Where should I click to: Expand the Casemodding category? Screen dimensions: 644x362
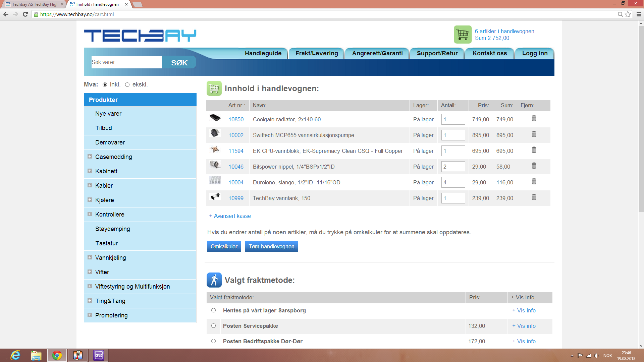(90, 157)
